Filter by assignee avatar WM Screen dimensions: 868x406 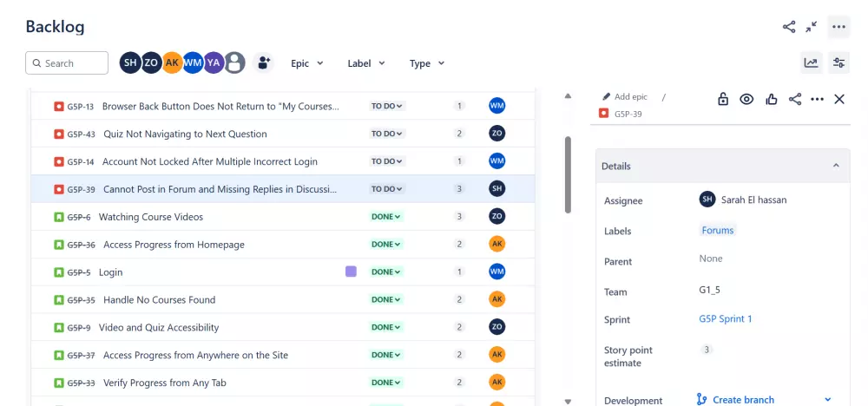tap(193, 63)
